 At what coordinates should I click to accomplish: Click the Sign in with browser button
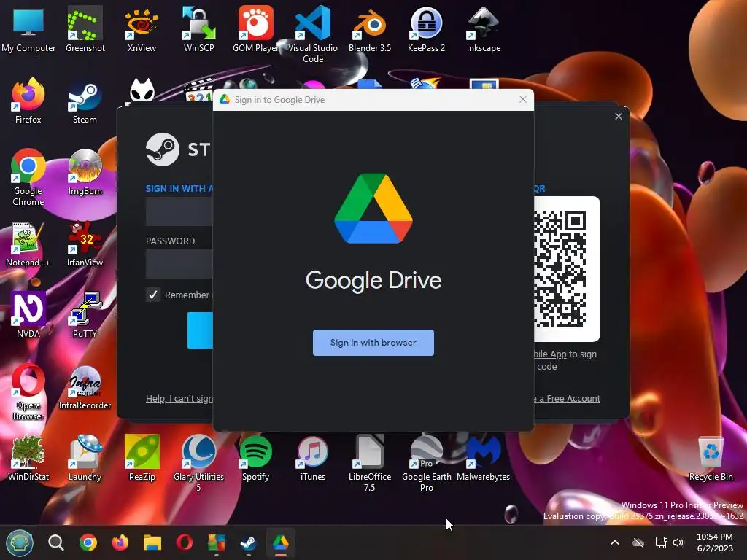(373, 343)
